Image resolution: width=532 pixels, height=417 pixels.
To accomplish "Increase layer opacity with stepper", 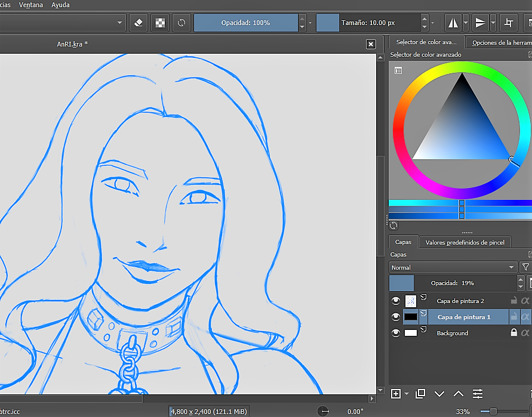I will [x=521, y=279].
